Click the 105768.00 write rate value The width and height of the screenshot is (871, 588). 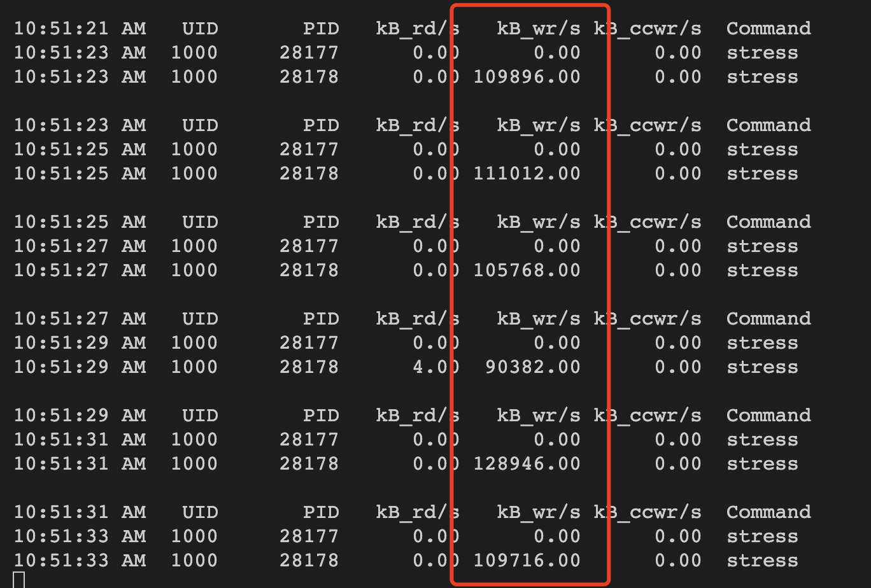click(x=527, y=270)
